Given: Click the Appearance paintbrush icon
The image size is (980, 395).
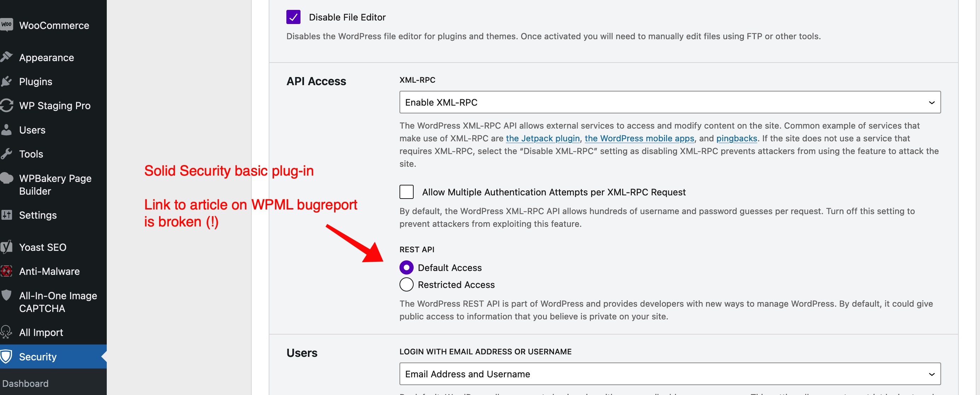Looking at the screenshot, I should 6,57.
